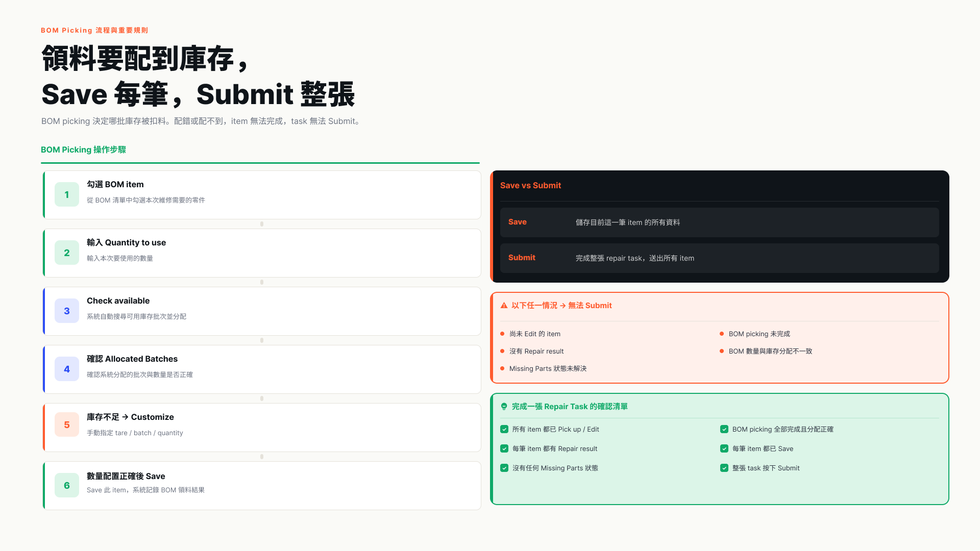Click the Check available step title
980x551 pixels.
[x=118, y=300]
